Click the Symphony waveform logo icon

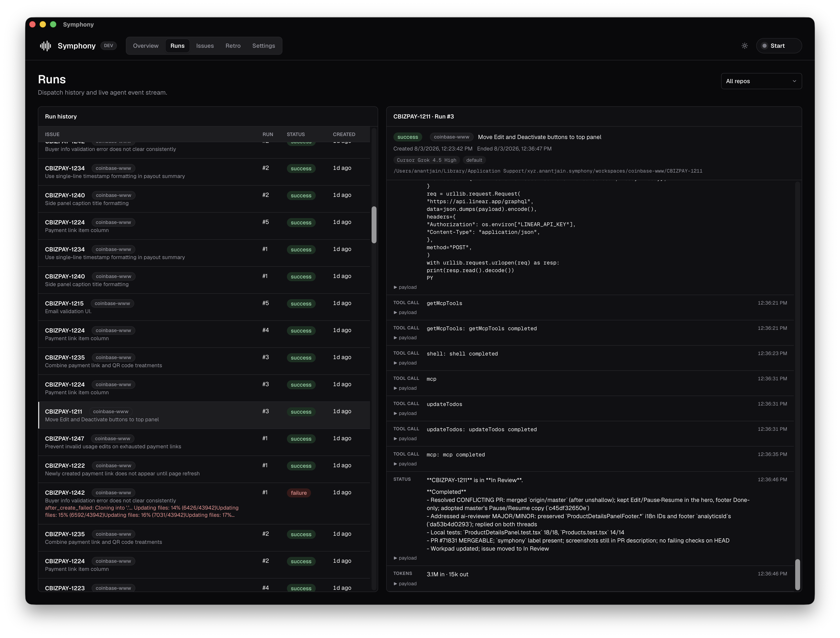coord(45,46)
